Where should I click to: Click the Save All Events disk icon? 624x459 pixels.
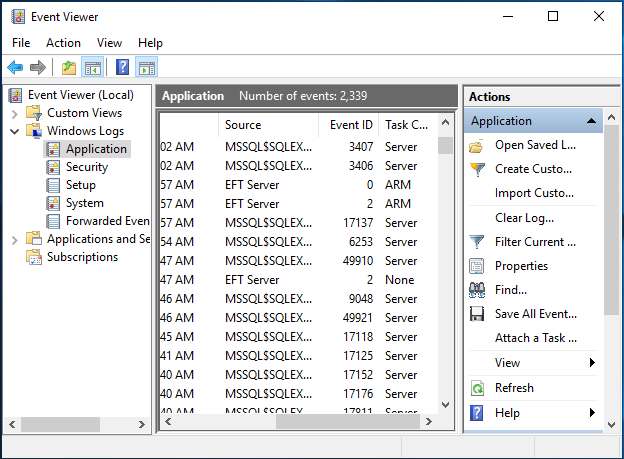[477, 314]
